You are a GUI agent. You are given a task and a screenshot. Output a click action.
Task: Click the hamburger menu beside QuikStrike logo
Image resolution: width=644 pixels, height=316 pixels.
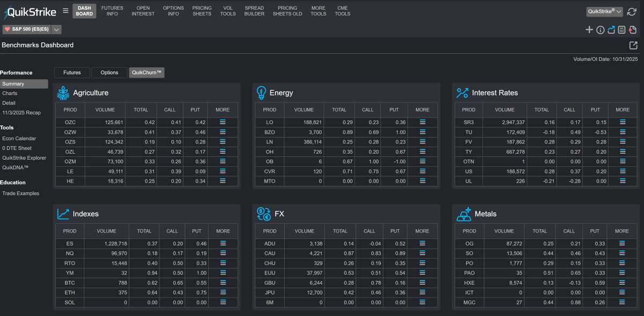pyautogui.click(x=64, y=10)
